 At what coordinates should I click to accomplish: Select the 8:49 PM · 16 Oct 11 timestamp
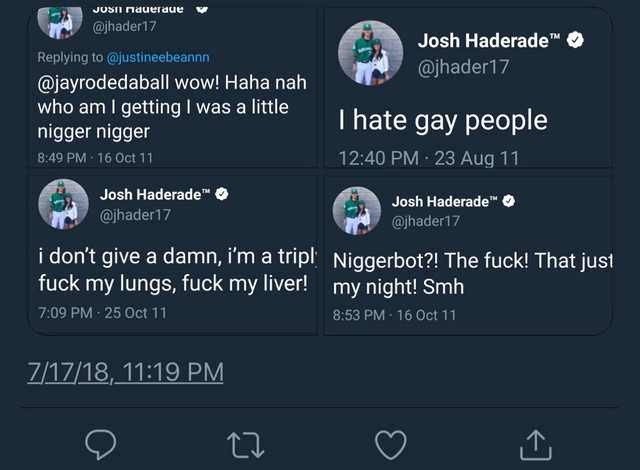click(95, 158)
